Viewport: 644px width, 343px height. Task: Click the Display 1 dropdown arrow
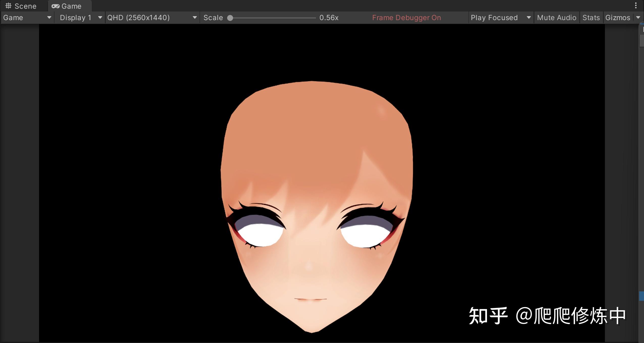coord(100,18)
